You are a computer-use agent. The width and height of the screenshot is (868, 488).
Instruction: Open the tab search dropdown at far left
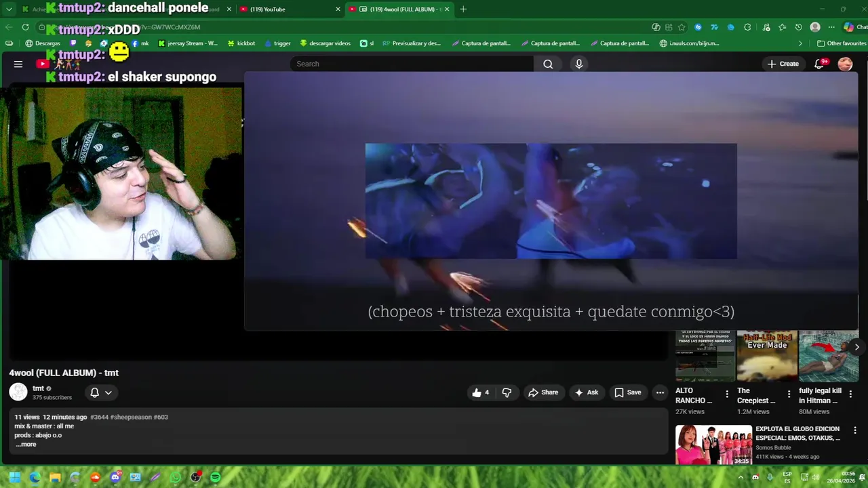point(9,9)
